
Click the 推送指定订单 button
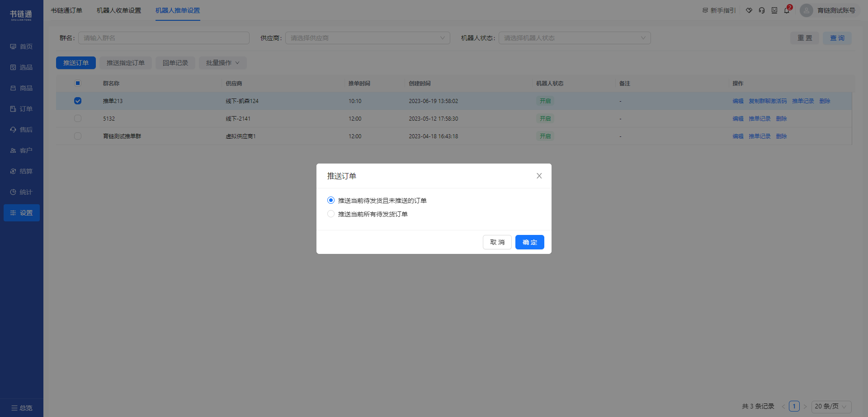pos(126,63)
